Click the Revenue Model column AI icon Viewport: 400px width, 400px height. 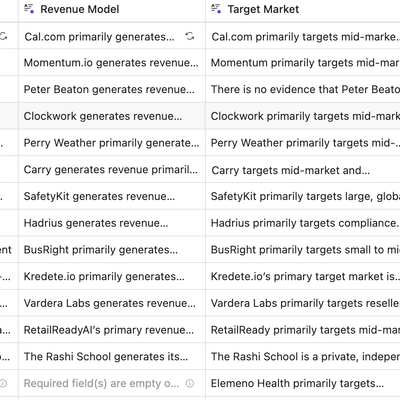click(29, 9)
